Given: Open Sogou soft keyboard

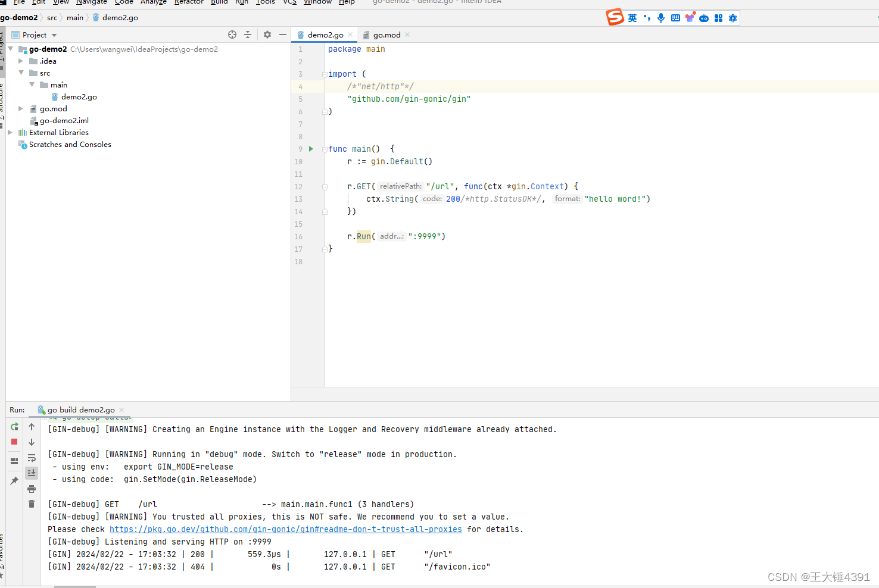Looking at the screenshot, I should 675,18.
